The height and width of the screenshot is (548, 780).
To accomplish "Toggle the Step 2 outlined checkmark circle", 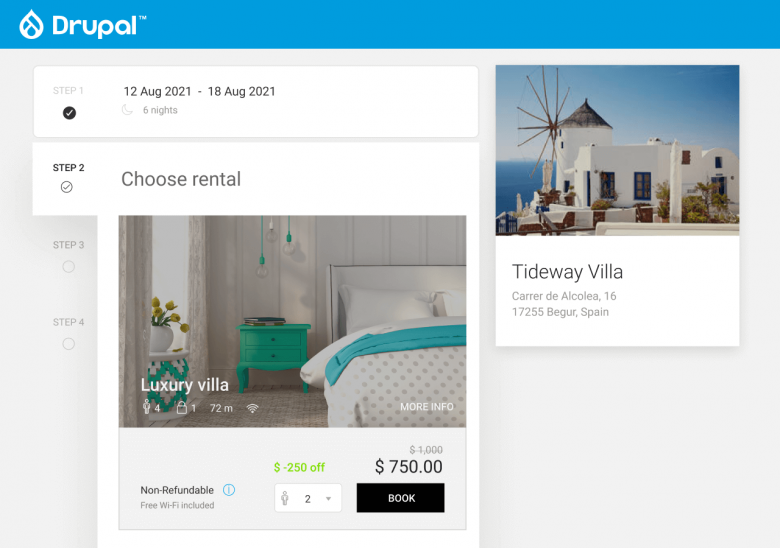I will (67, 187).
